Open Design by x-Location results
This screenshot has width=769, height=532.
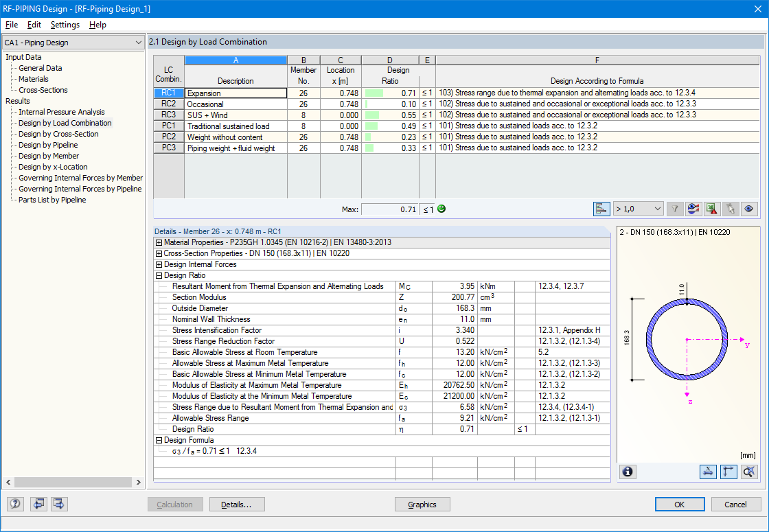coord(53,167)
